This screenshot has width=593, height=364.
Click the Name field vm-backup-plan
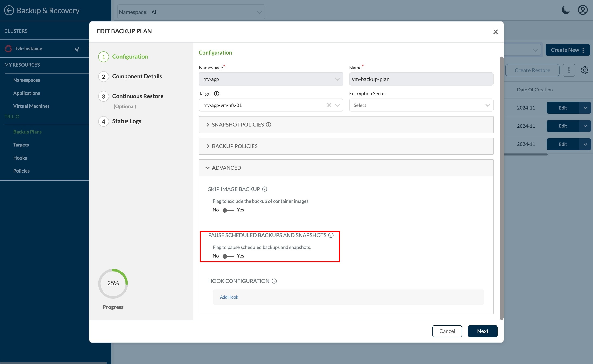point(421,79)
